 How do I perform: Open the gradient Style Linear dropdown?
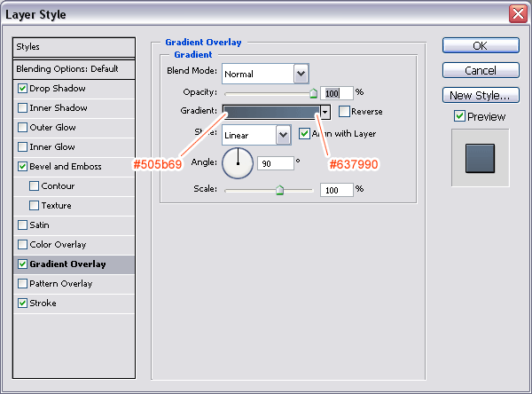pos(283,135)
